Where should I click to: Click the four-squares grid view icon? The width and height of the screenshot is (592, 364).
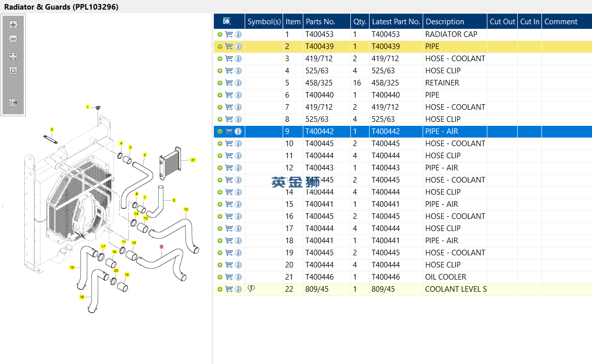coord(13,57)
